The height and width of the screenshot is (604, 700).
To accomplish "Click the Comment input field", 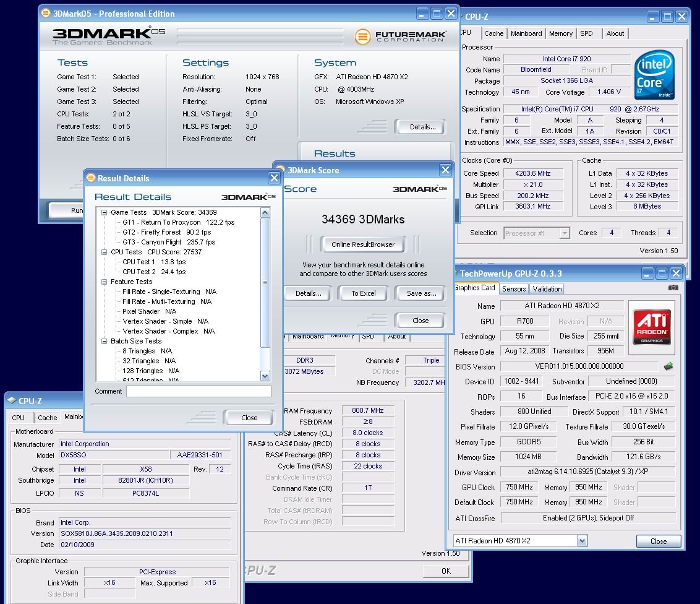I will click(x=198, y=391).
